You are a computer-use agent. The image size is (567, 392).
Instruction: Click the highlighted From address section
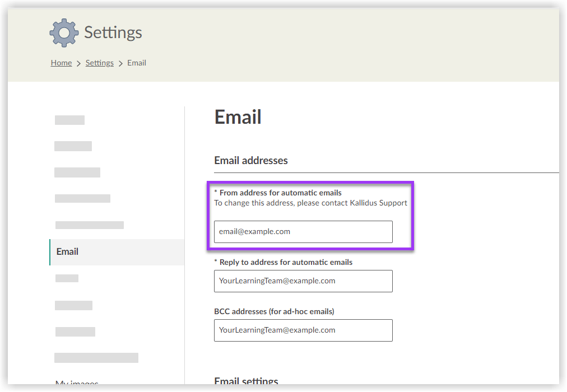click(311, 216)
